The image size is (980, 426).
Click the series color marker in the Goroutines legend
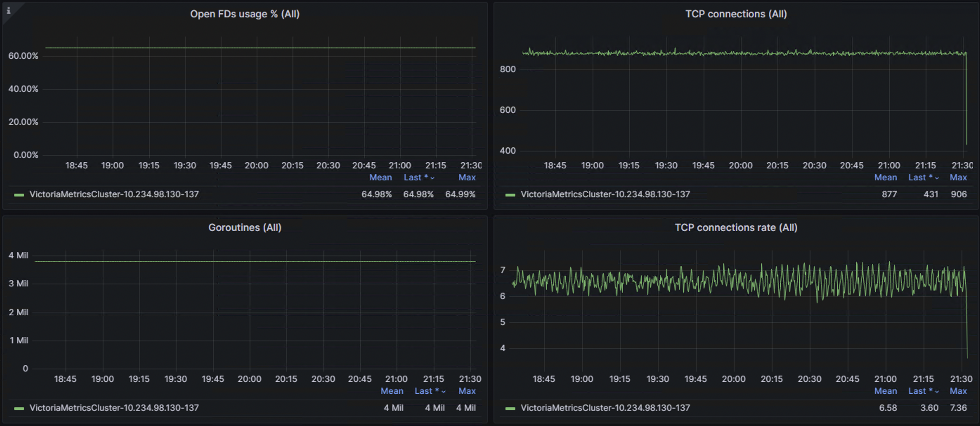(x=19, y=408)
